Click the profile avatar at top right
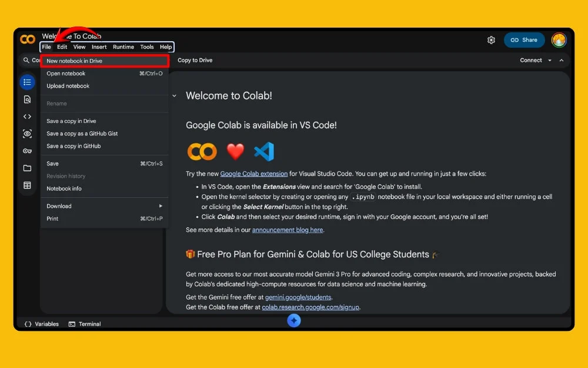This screenshot has width=588, height=368. [559, 39]
